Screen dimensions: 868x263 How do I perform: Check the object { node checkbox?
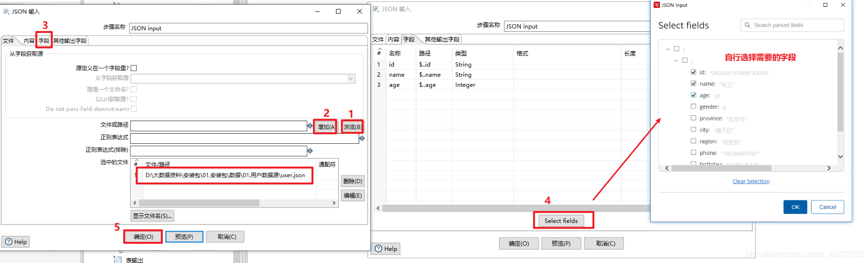685,60
